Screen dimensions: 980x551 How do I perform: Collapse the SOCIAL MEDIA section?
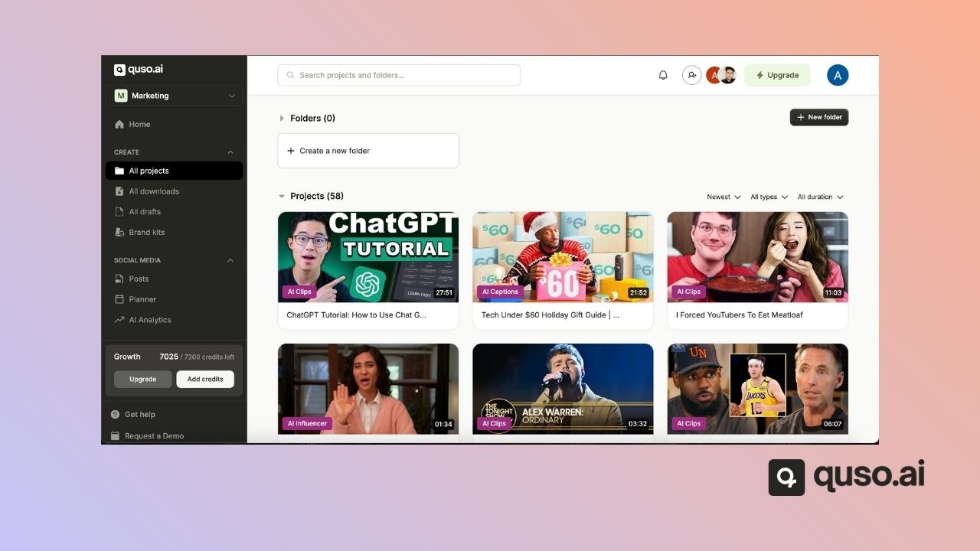coord(230,260)
